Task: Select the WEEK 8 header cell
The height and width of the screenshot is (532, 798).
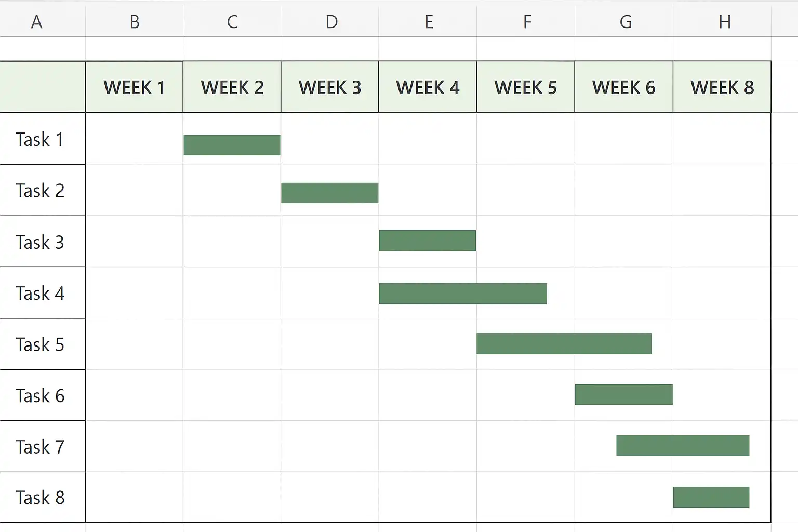Action: pos(722,87)
